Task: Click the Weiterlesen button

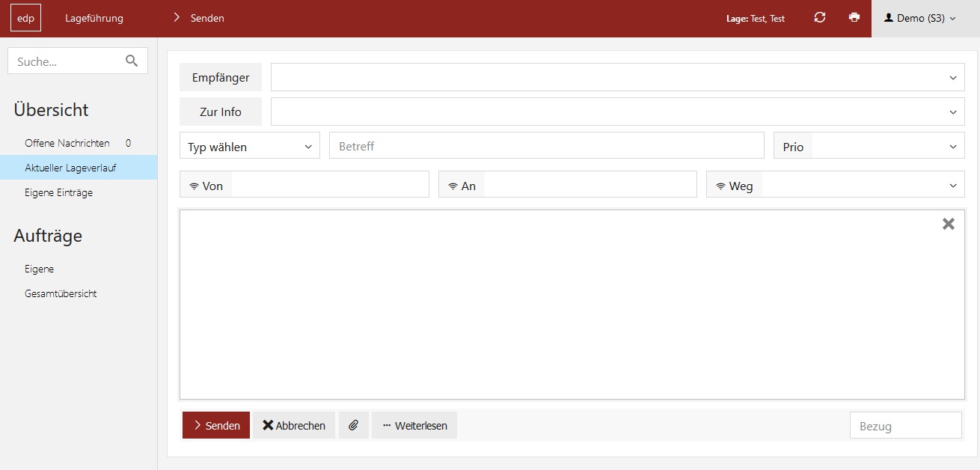Action: click(x=414, y=425)
